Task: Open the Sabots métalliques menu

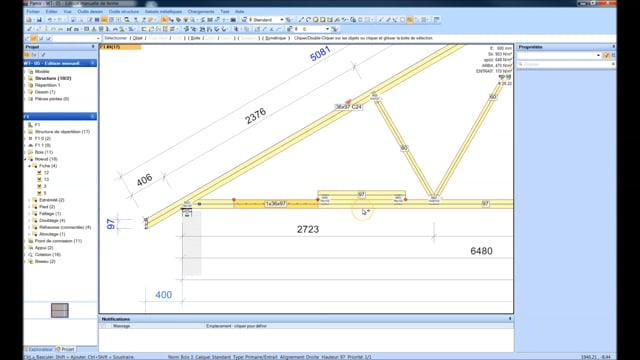Action: (163, 11)
